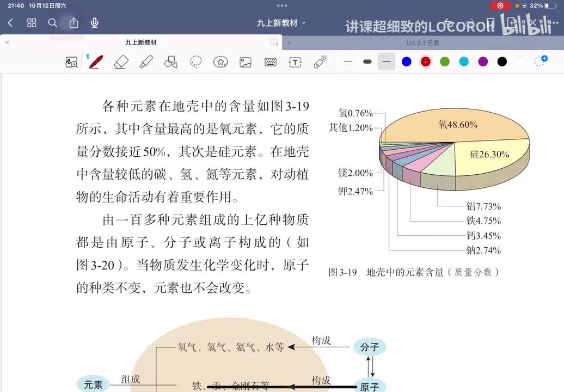Tap the Wi-Fi status icon
This screenshot has height=392, width=564.
(x=524, y=6)
